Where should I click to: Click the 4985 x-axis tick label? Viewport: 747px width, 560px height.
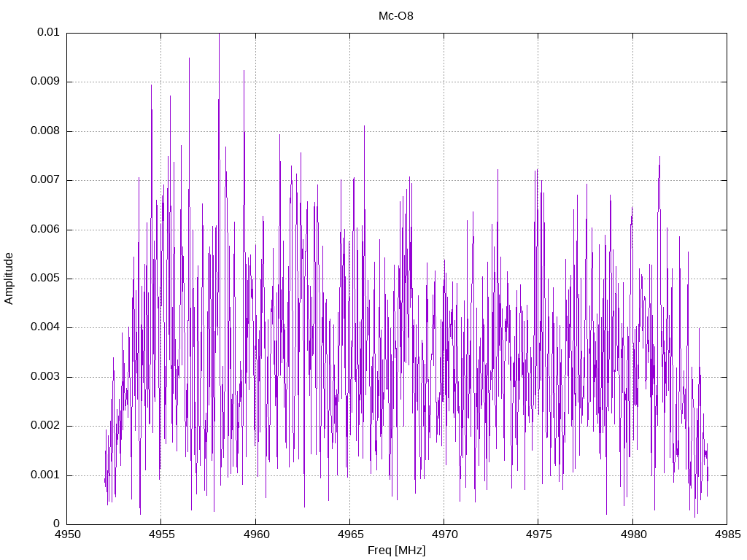pos(727,534)
